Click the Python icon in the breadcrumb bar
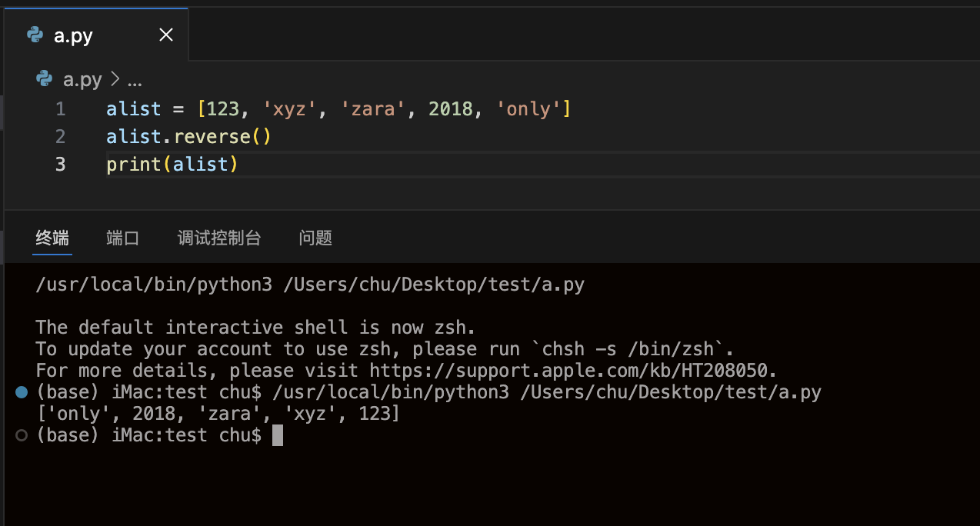Viewport: 980px width, 526px height. pos(45,79)
